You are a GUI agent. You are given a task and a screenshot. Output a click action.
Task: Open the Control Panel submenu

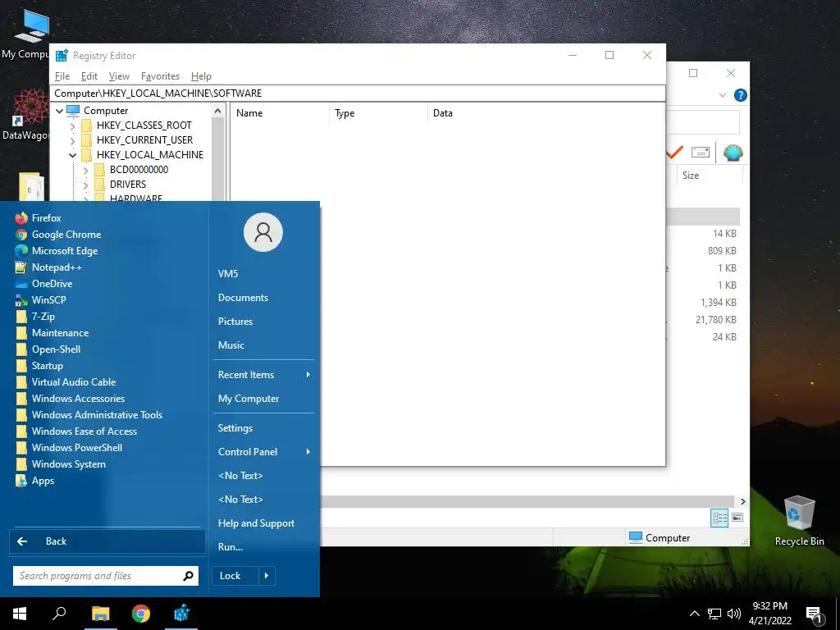click(x=263, y=452)
